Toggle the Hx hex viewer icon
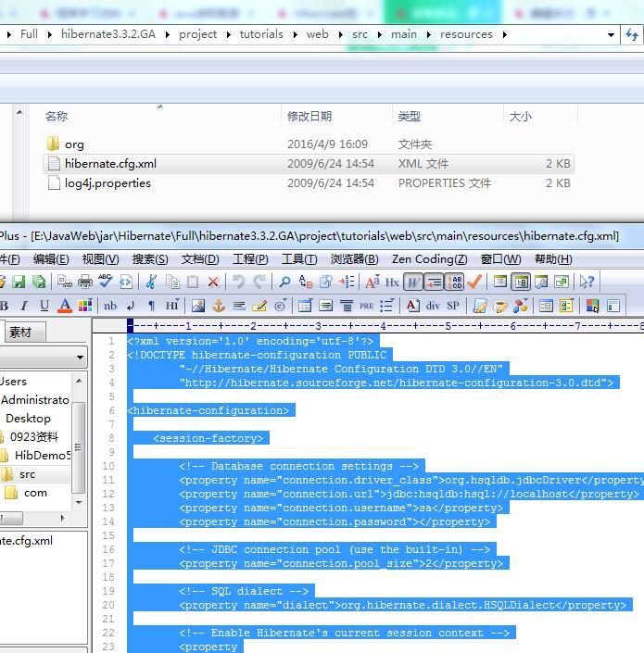Viewport: 644px width, 653px height. 392,282
